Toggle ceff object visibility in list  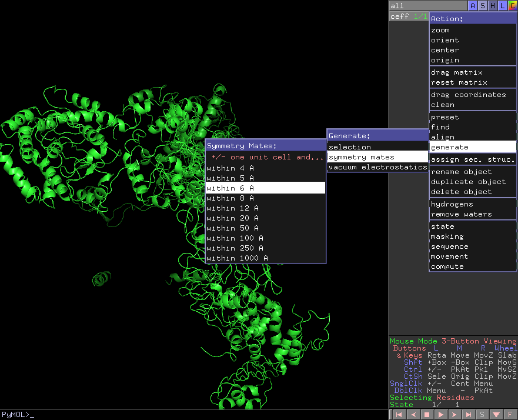[x=409, y=16]
